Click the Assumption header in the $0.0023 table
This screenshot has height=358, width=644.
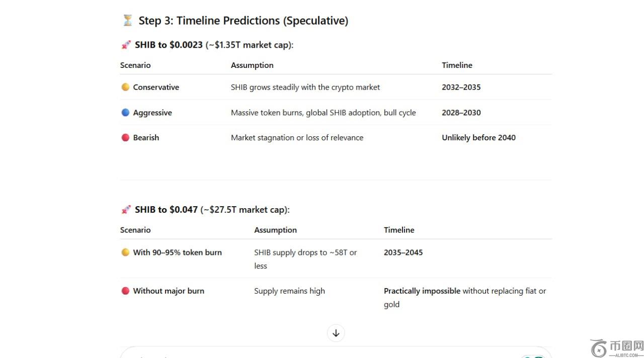click(252, 65)
